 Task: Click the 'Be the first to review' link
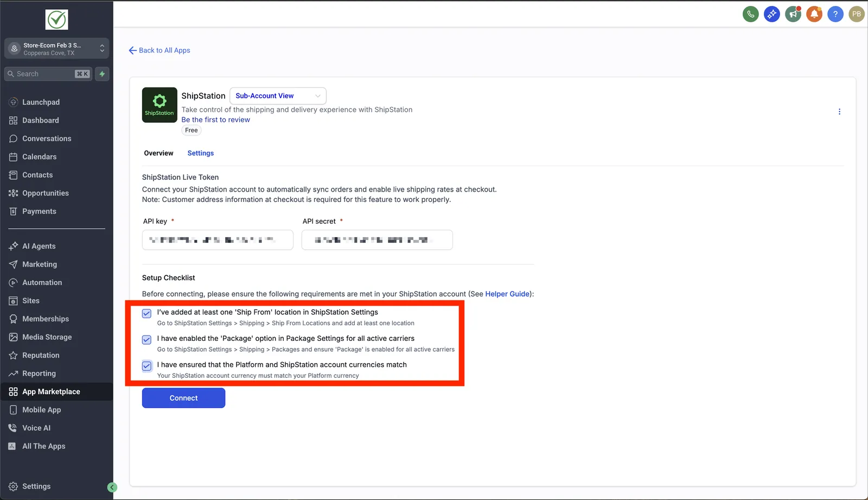pyautogui.click(x=216, y=120)
